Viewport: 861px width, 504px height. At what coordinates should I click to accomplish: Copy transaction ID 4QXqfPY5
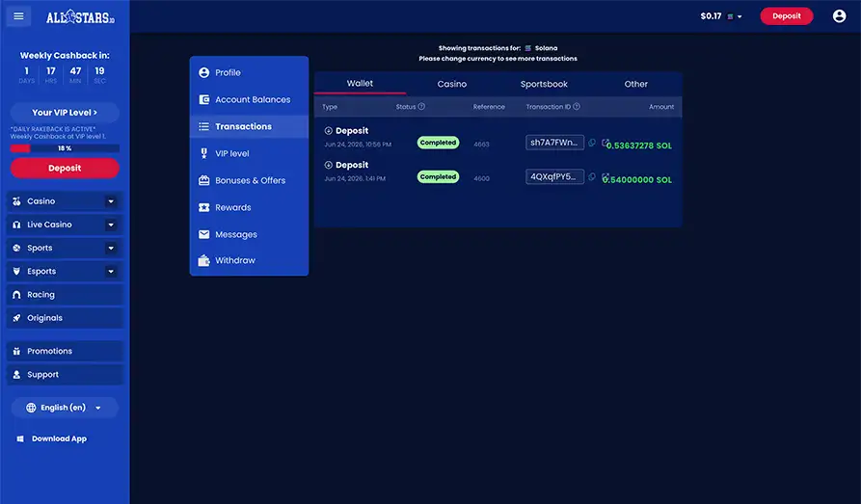tap(592, 176)
